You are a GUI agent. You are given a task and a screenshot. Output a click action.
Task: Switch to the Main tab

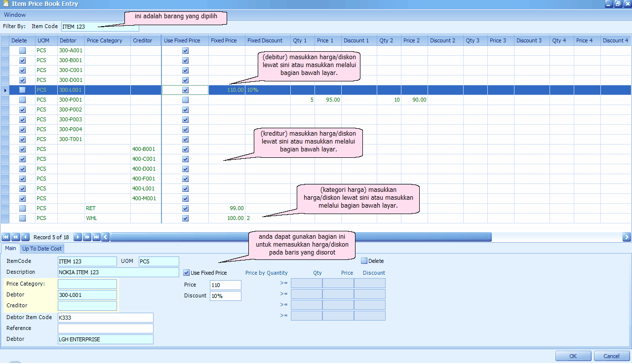click(x=10, y=249)
